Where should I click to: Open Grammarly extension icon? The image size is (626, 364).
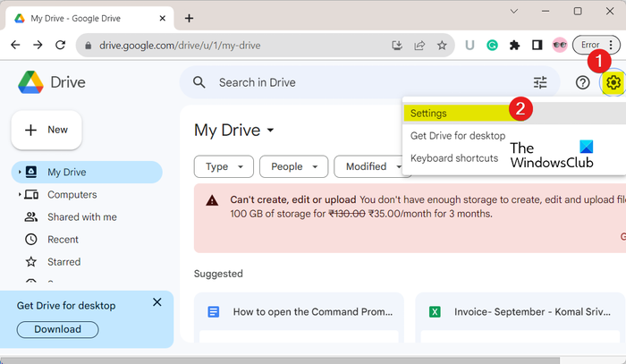coord(493,45)
